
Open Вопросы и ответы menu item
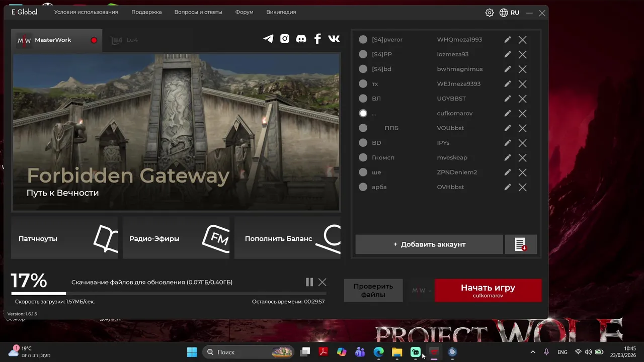198,12
